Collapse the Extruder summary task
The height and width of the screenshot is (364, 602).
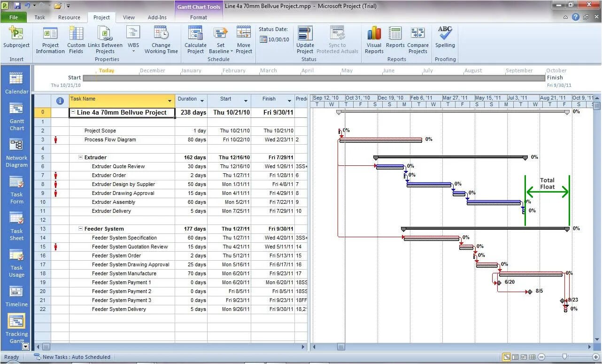[81, 157]
